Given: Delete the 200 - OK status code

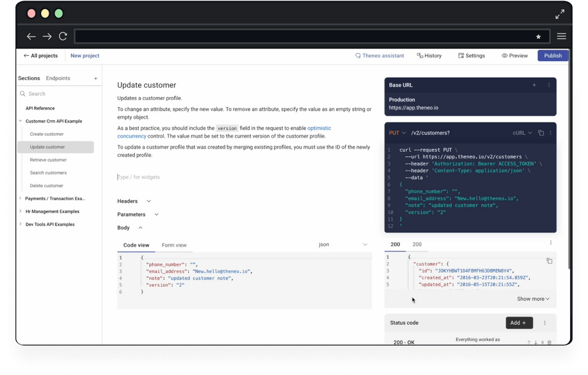Looking at the screenshot, I should [x=550, y=342].
